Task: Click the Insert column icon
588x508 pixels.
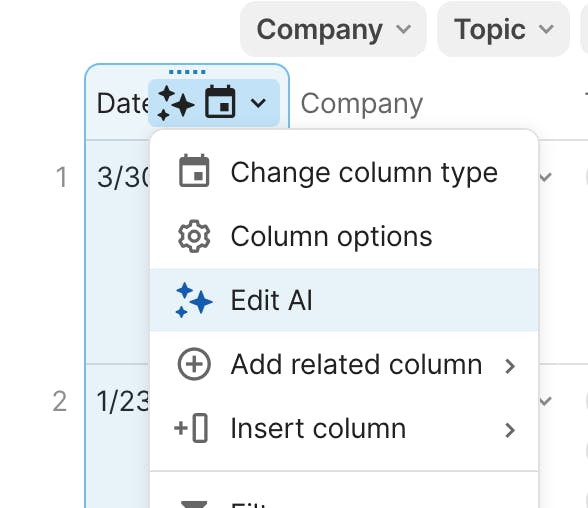Action: [191, 428]
